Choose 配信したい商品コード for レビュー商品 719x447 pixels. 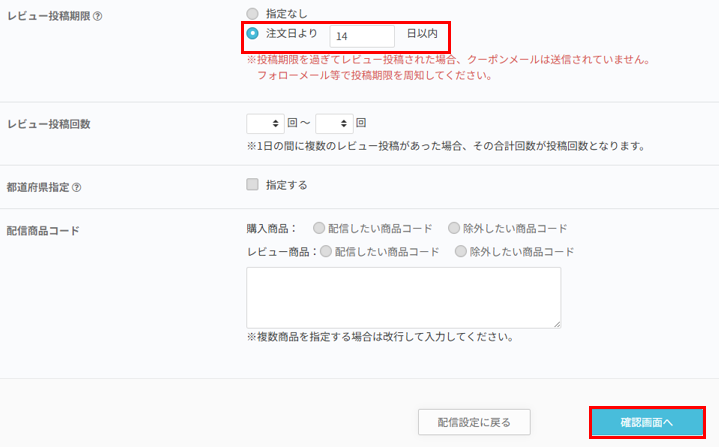pos(326,251)
